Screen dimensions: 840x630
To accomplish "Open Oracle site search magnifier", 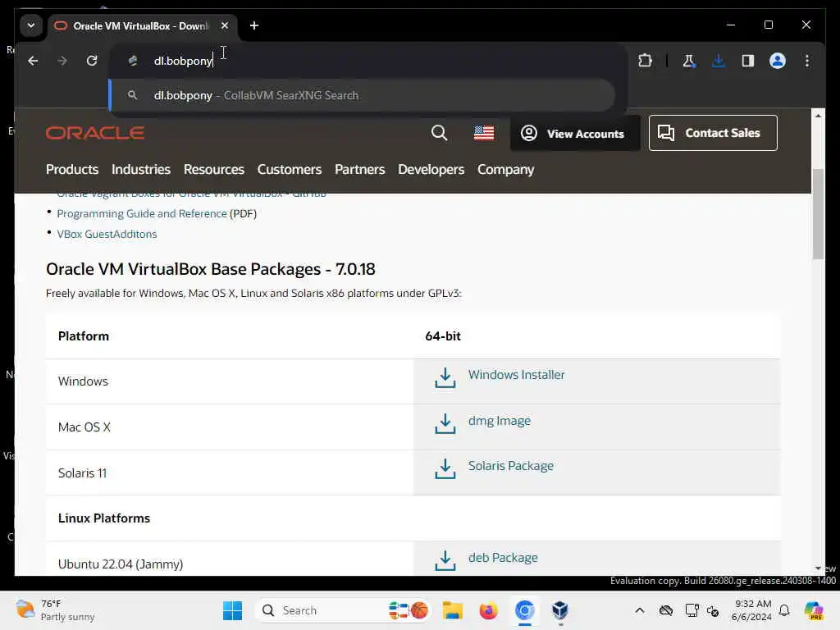I will [x=440, y=132].
